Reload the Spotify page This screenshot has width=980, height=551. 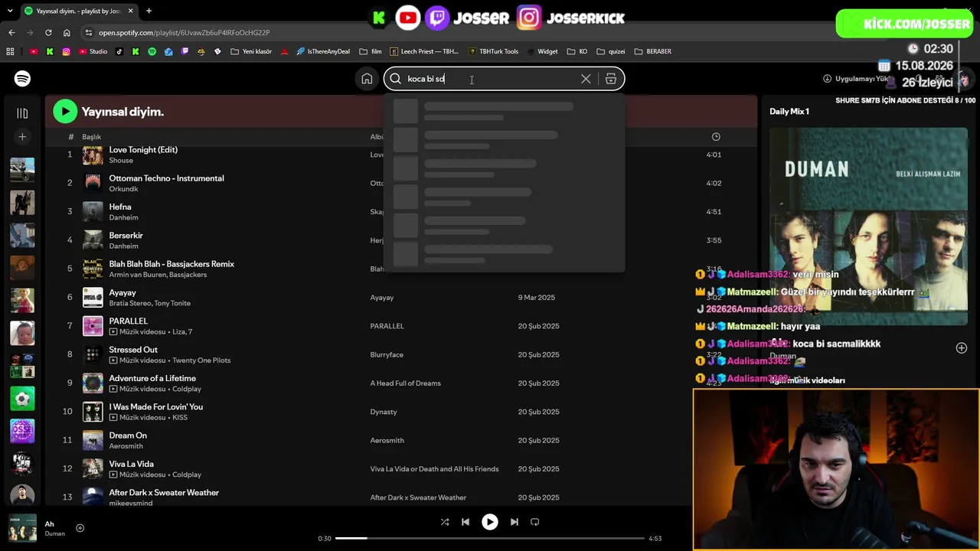tap(48, 33)
